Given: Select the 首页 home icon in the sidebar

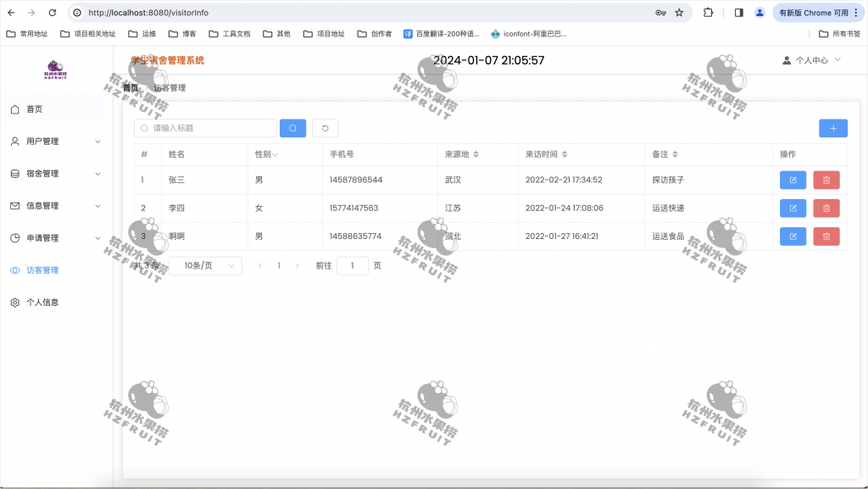Looking at the screenshot, I should (x=14, y=108).
